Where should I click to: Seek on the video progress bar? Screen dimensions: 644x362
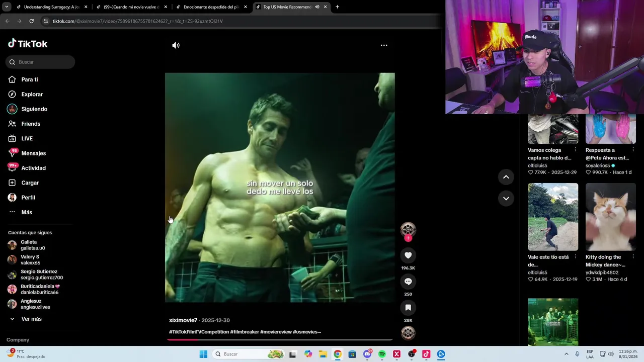[280, 339]
